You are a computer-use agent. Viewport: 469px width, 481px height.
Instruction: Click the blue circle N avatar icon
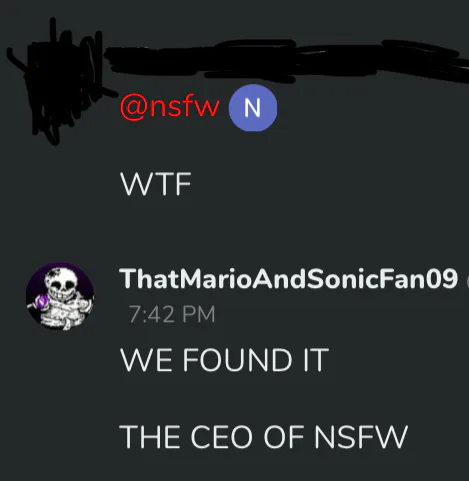[x=253, y=108]
